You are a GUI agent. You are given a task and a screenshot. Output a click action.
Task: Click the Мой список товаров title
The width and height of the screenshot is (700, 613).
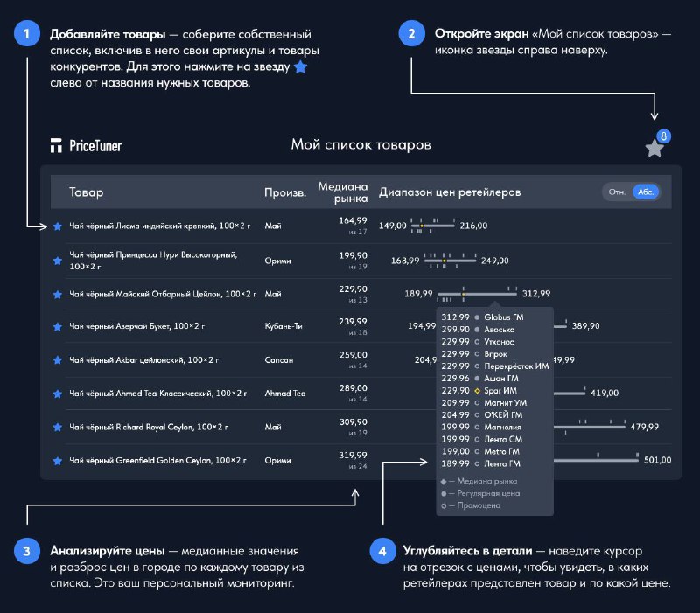pos(360,144)
